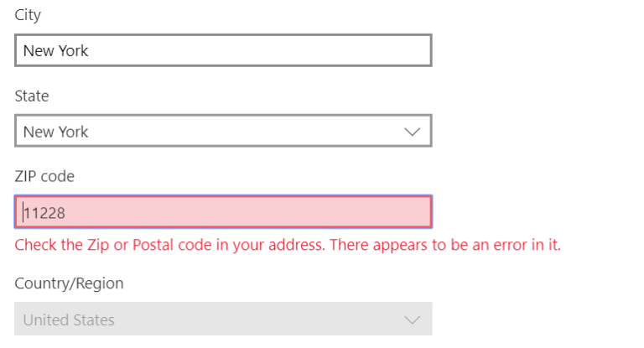644x348 pixels.
Task: Open the State dropdown
Action: [x=223, y=132]
